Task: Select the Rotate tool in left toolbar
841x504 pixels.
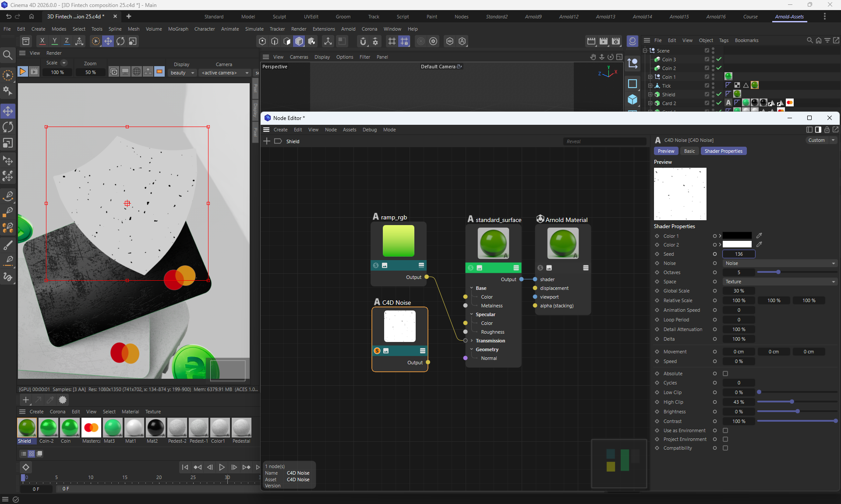Action: [x=8, y=127]
